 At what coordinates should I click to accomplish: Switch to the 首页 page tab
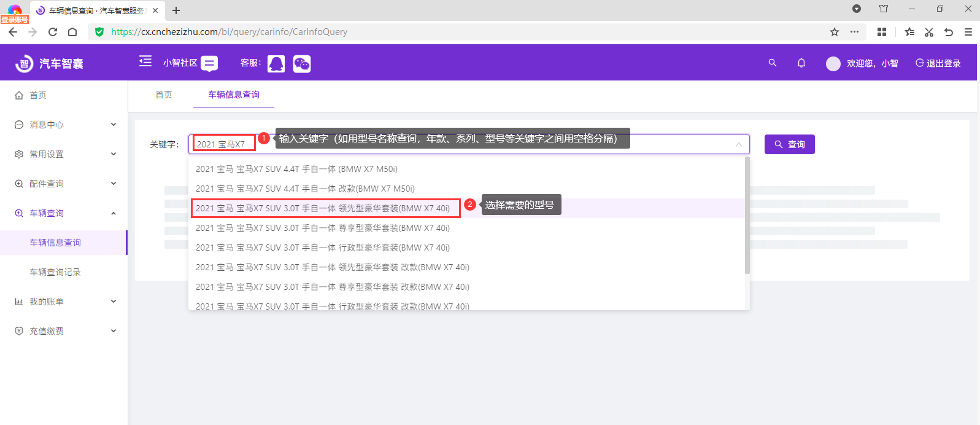click(x=164, y=95)
